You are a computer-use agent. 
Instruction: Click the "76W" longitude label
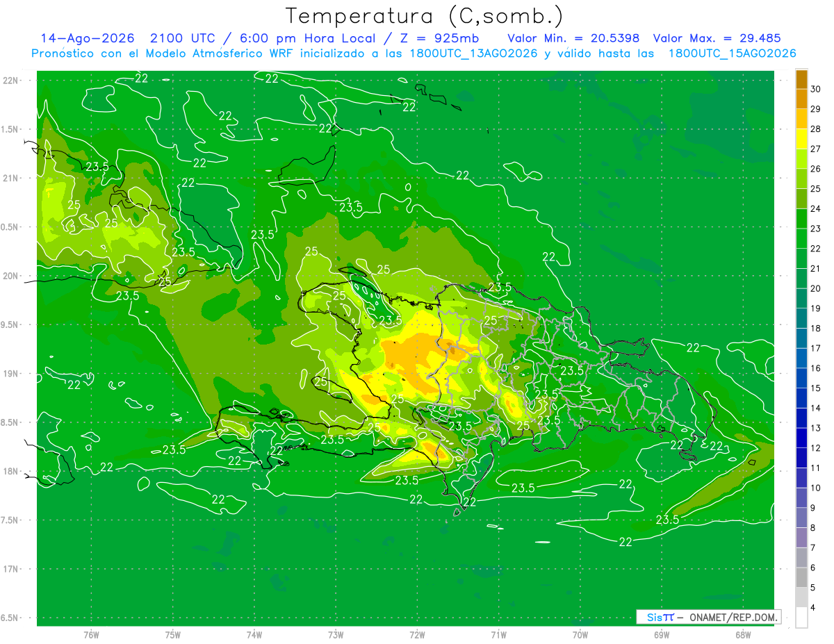point(91,635)
